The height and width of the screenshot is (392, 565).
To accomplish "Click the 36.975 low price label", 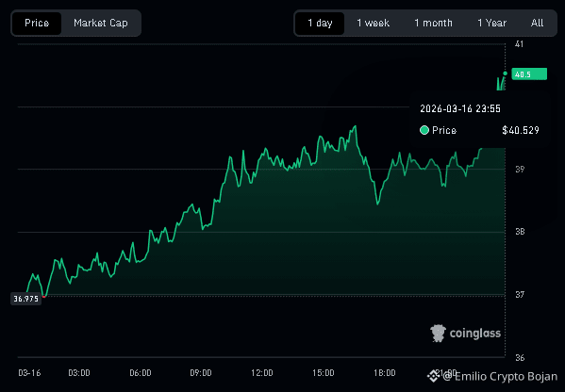I will coord(26,299).
